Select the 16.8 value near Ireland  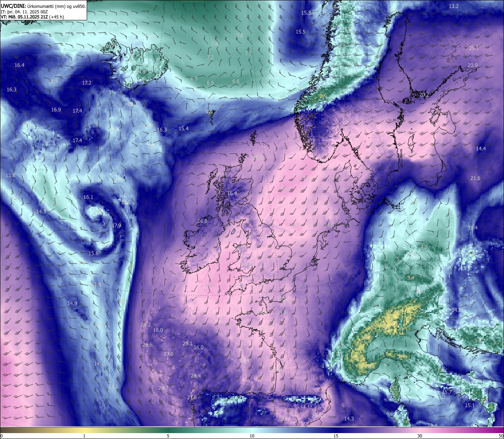coord(202,221)
